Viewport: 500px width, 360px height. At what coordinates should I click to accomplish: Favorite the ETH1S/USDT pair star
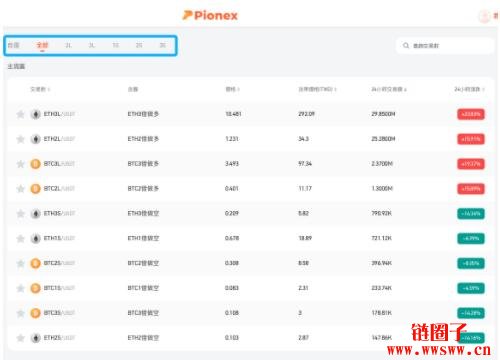point(21,239)
